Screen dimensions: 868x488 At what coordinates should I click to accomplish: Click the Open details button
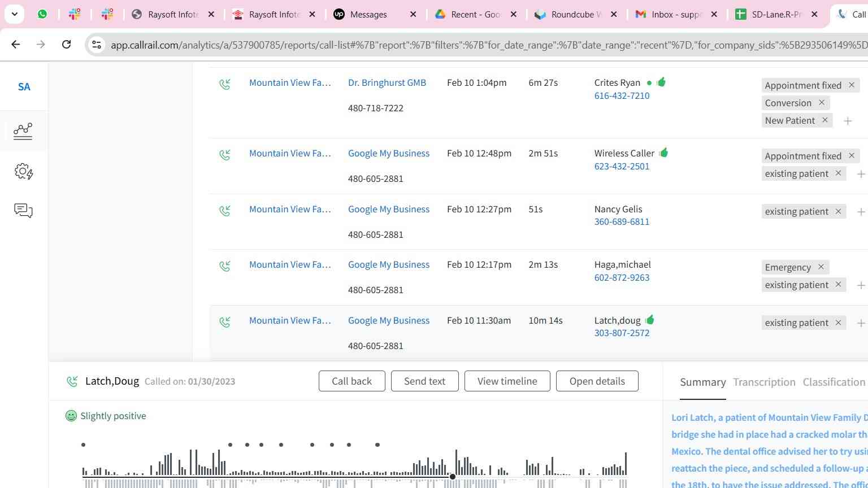pyautogui.click(x=597, y=381)
